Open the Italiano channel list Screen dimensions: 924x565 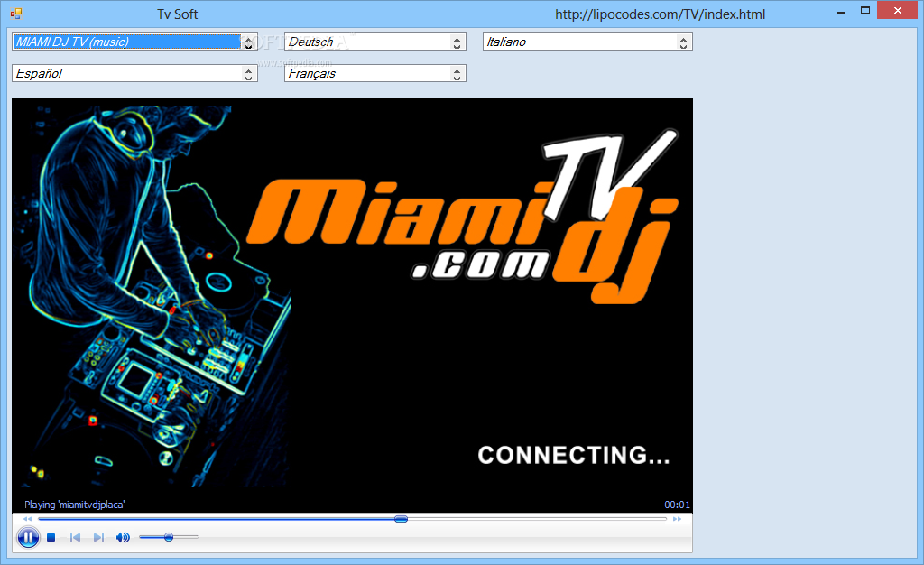click(x=587, y=42)
